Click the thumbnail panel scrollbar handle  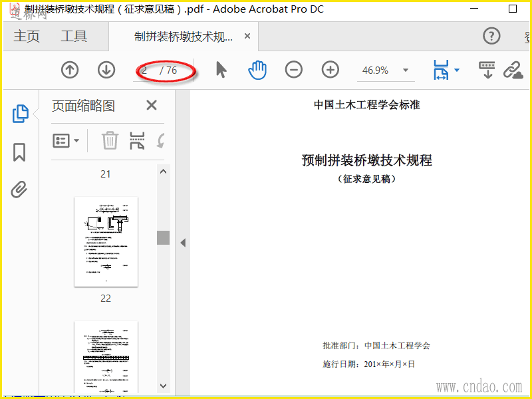pos(163,237)
